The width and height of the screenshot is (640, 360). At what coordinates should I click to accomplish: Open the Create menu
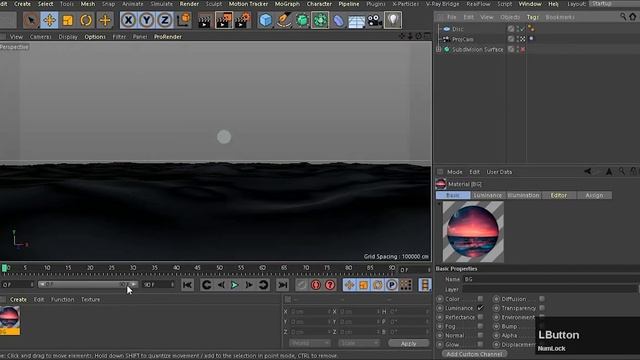(22, 4)
